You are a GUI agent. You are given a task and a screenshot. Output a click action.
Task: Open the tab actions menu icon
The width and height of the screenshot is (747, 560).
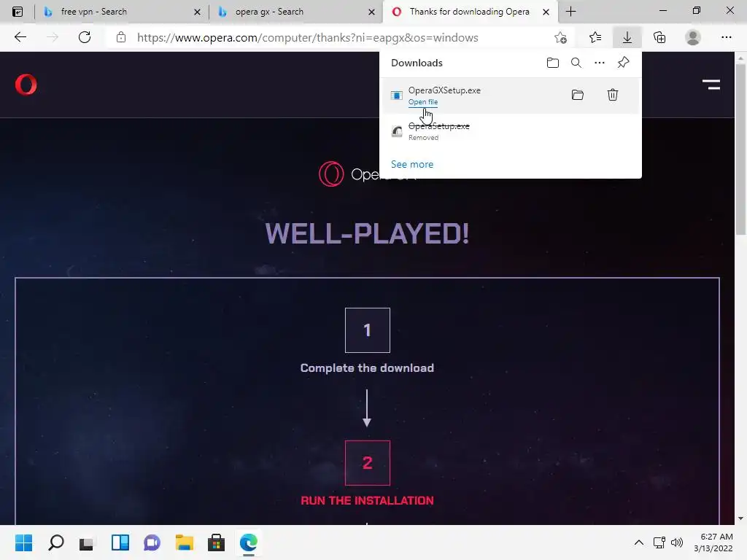point(18,12)
